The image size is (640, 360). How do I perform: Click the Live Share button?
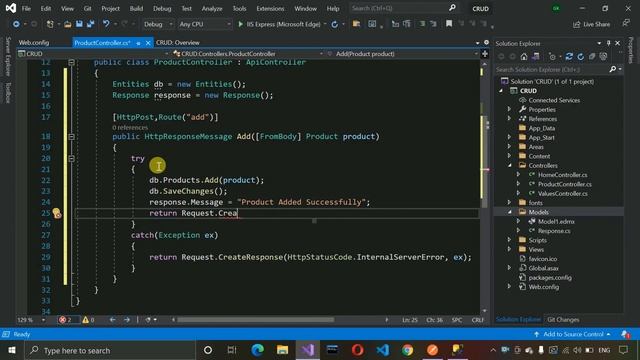591,24
